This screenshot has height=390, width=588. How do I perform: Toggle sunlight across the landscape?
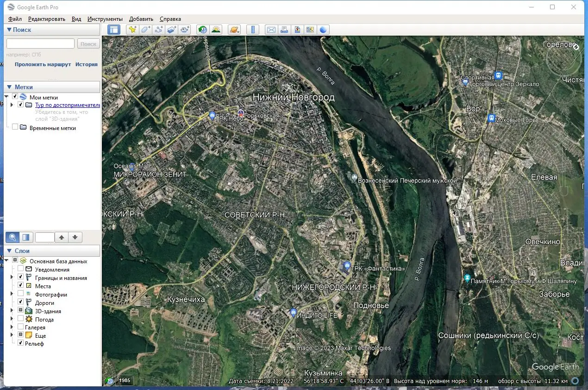216,30
